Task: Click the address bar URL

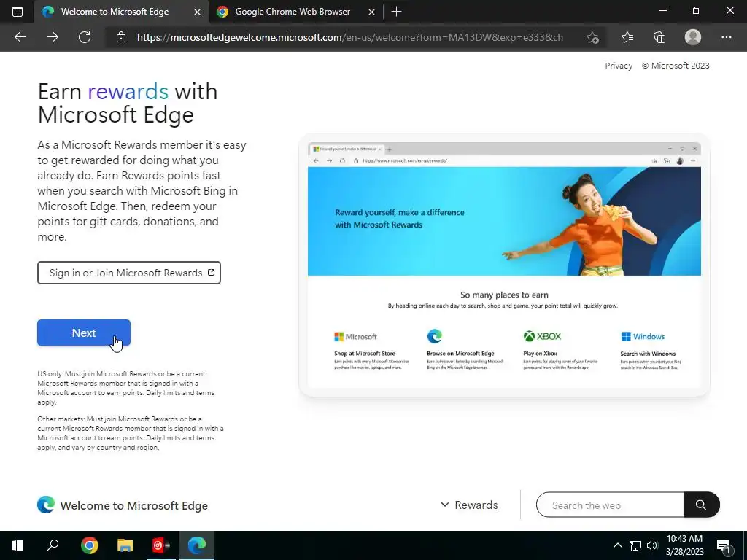Action: [x=350, y=37]
